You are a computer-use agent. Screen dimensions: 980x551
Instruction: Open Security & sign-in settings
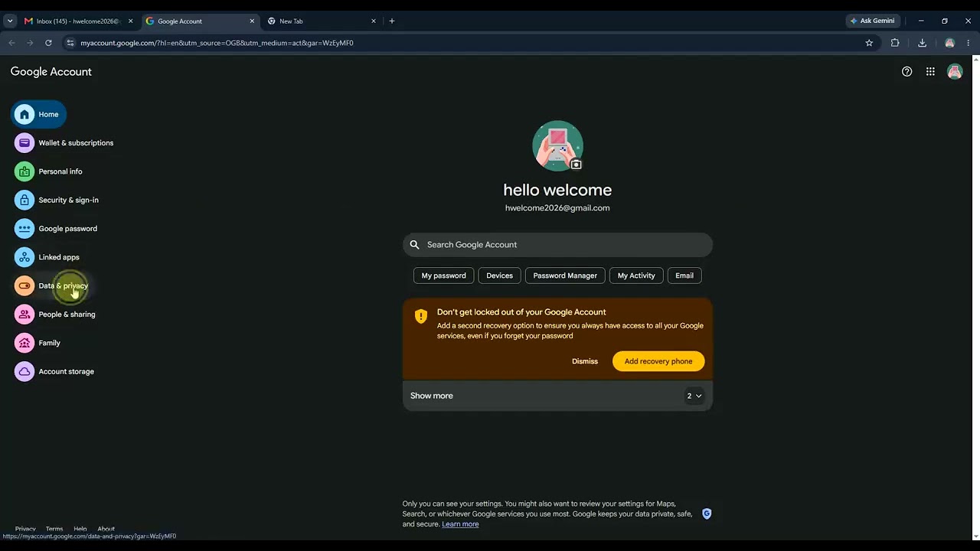pyautogui.click(x=57, y=200)
